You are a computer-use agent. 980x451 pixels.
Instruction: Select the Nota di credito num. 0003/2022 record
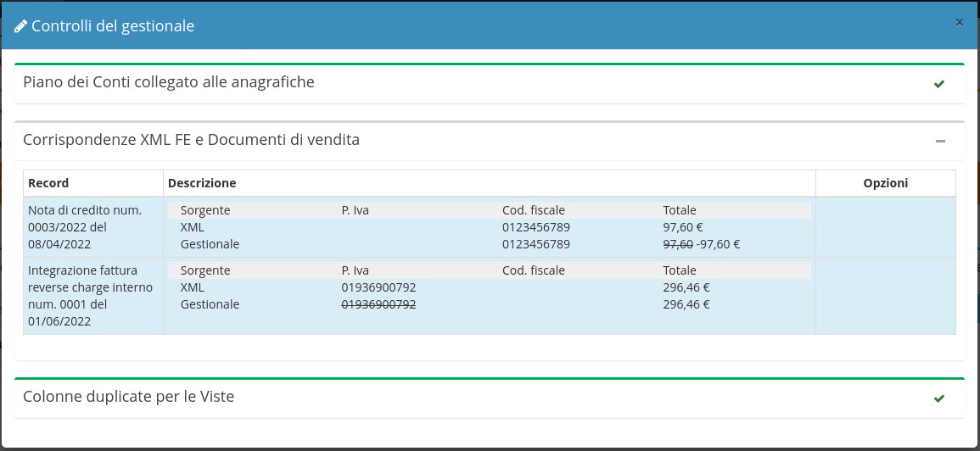pyautogui.click(x=85, y=227)
